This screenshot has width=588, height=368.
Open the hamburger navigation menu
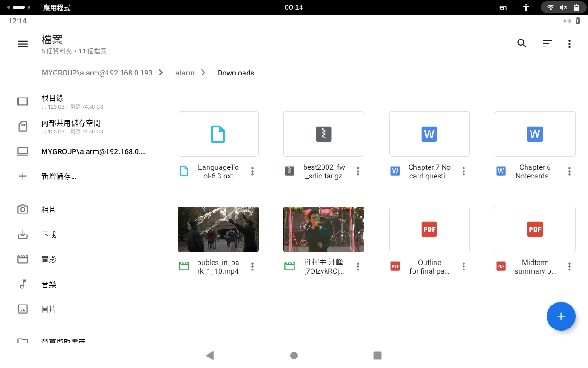tap(23, 44)
